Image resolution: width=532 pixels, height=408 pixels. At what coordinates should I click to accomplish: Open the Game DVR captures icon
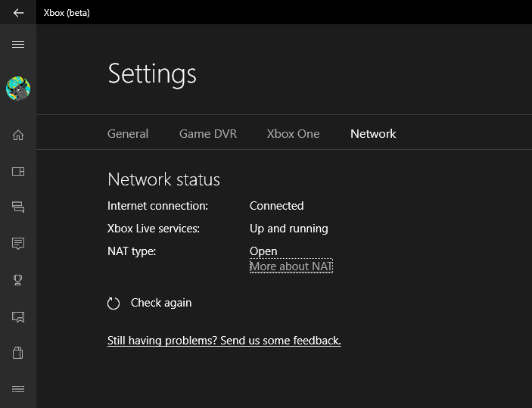(18, 316)
